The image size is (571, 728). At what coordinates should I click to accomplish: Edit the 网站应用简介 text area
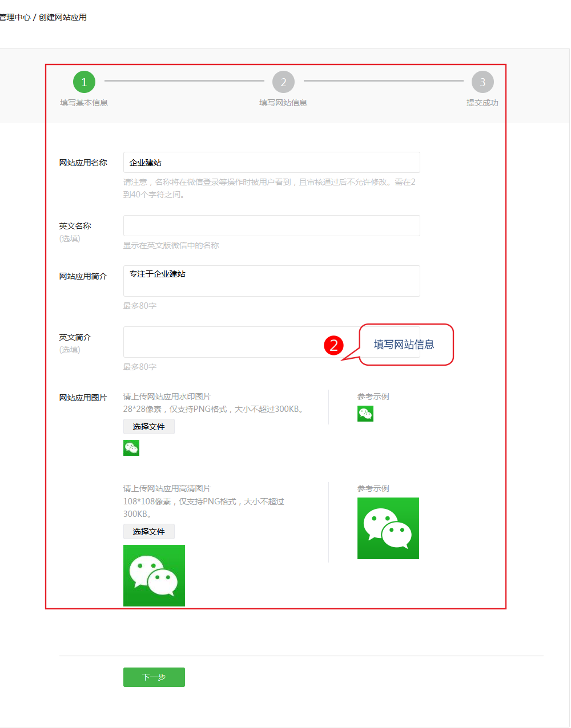272,281
